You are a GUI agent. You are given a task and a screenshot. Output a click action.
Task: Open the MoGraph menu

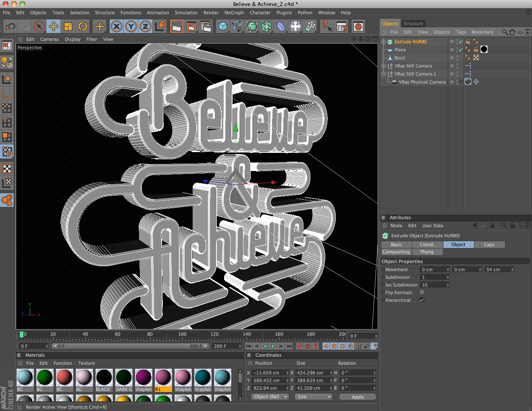234,13
